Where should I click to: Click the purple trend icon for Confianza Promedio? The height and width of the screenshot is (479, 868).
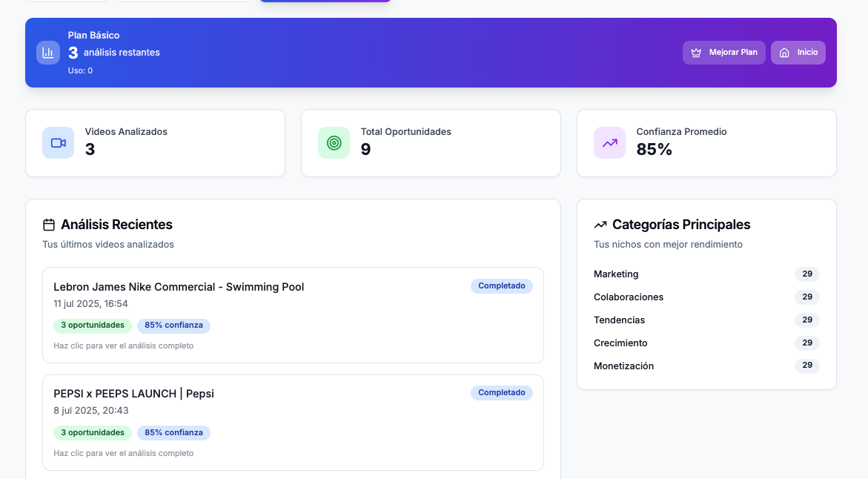coord(609,143)
